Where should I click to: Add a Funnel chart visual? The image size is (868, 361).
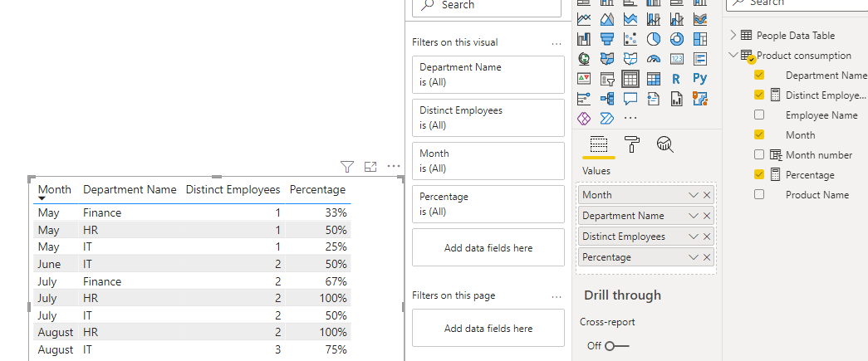point(607,39)
